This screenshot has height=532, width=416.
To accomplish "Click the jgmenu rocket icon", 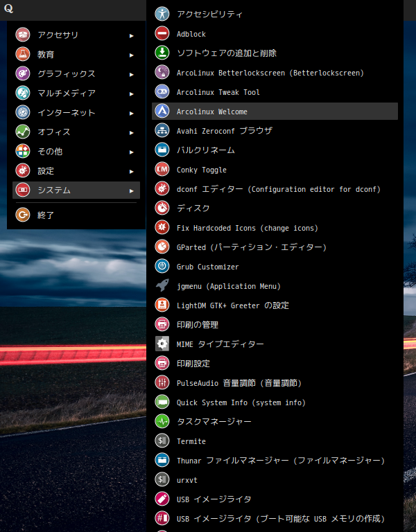I will 162,285.
